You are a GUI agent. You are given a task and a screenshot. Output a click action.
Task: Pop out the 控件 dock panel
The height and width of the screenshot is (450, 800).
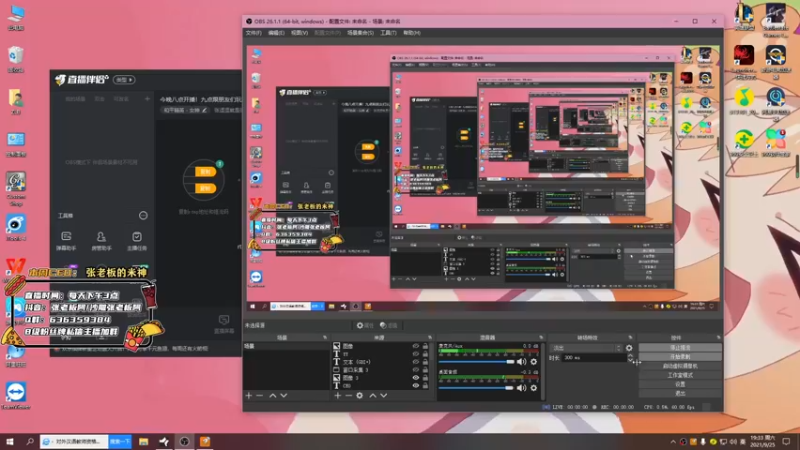pos(718,337)
